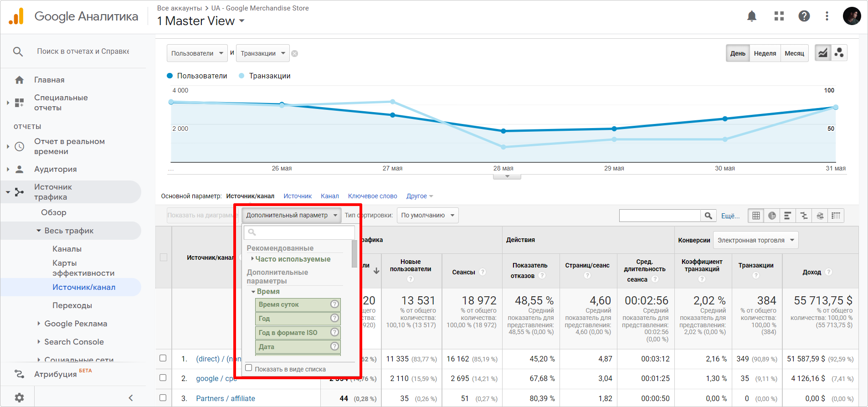This screenshot has width=868, height=407.
Task: Collapse sidebar with the left chevron
Action: click(131, 398)
